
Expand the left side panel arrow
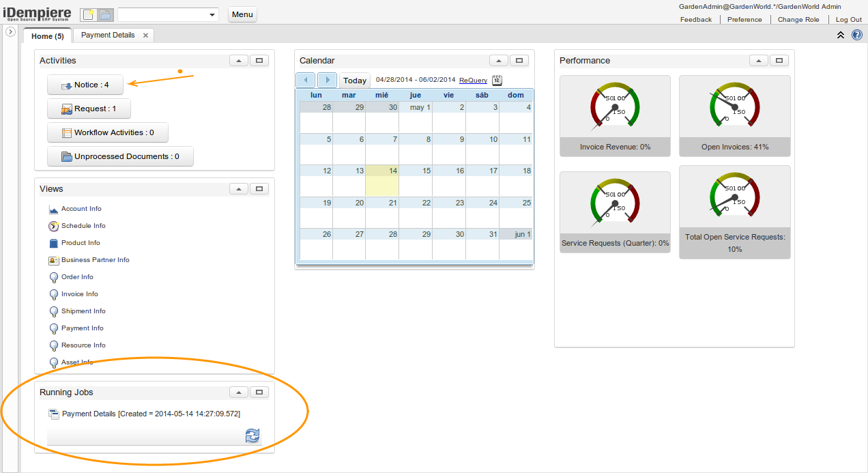(11, 31)
